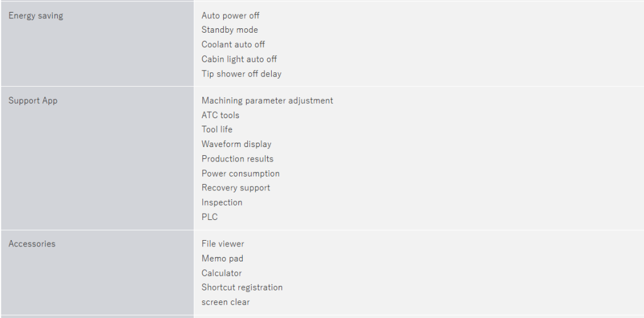Click the Inspection entry

(222, 202)
